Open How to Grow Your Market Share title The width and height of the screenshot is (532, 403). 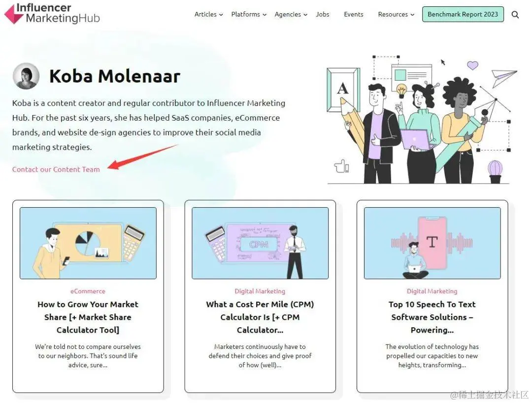88,317
